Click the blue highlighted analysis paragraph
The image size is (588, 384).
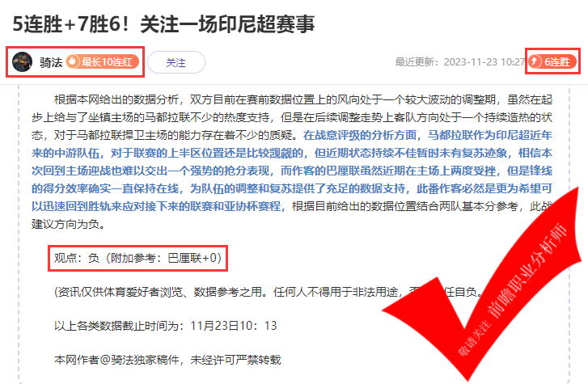click(x=292, y=171)
